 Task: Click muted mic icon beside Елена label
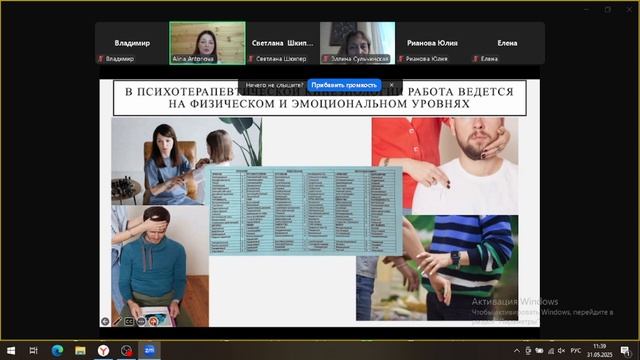(x=476, y=59)
